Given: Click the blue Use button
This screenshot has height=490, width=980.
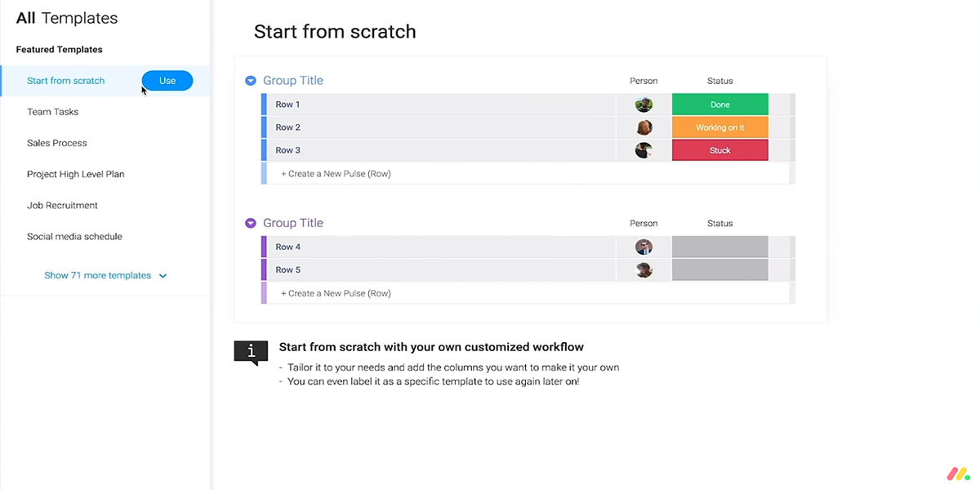Looking at the screenshot, I should (x=167, y=81).
